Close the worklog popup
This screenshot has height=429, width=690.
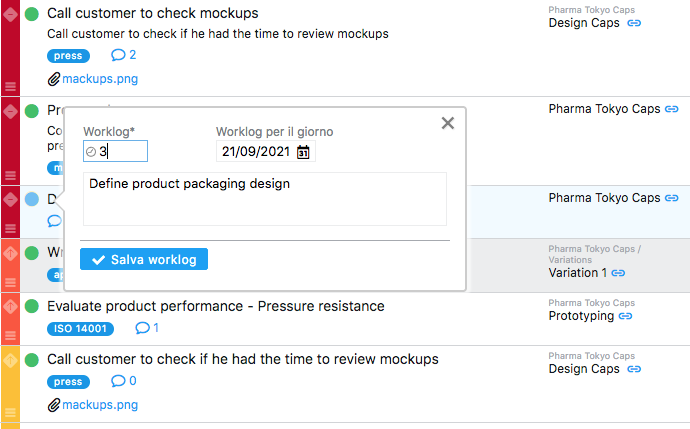tap(448, 123)
